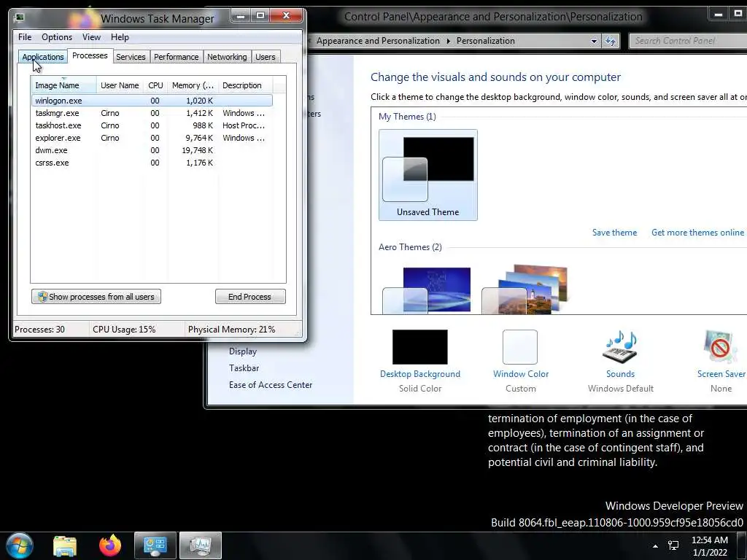Select the taskmgr.exe process row

click(x=152, y=113)
